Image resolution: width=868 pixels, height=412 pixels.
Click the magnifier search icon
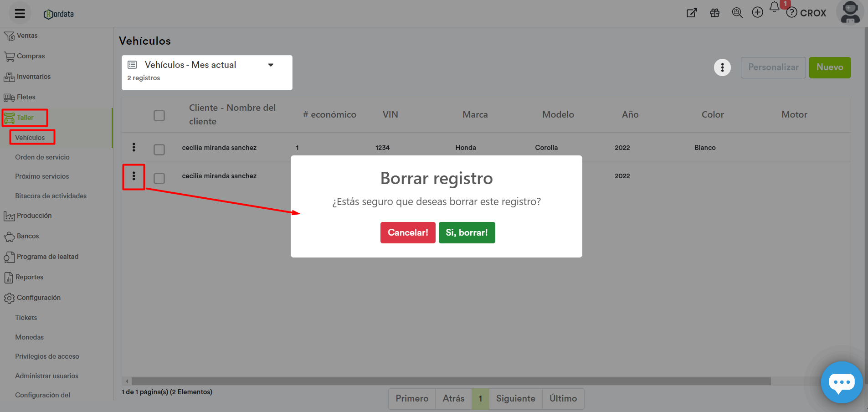(737, 13)
